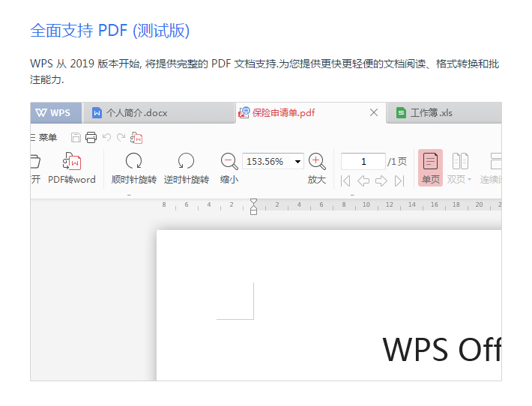Go to the last page
Viewport: 532px width, 406px height.
coord(399,181)
